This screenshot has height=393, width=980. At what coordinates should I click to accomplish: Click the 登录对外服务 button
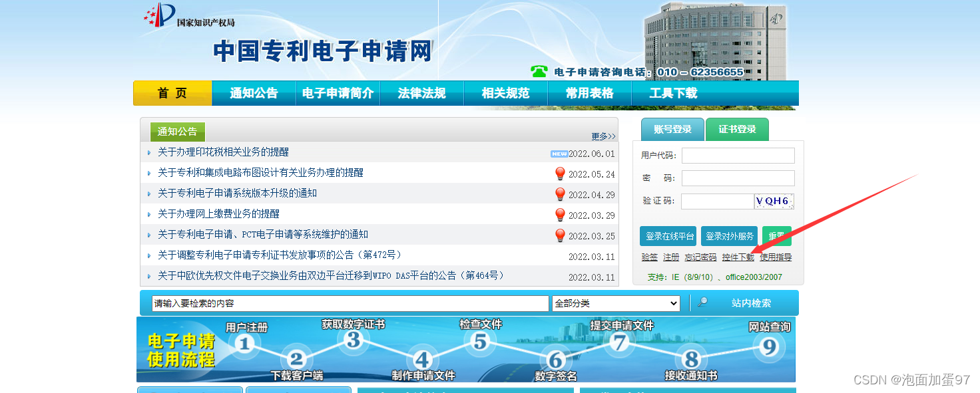(729, 236)
